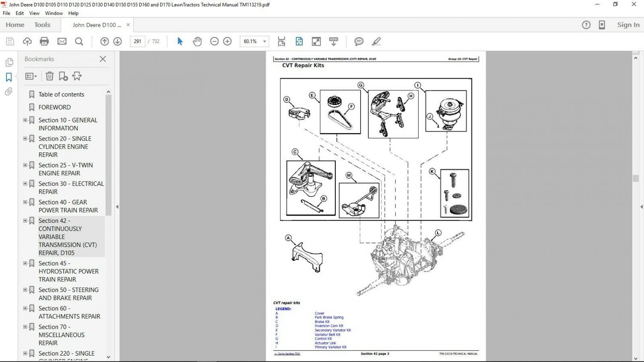Toggle reading mode view
Image resolution: width=644 pixels, height=362 pixels.
[x=316, y=41]
